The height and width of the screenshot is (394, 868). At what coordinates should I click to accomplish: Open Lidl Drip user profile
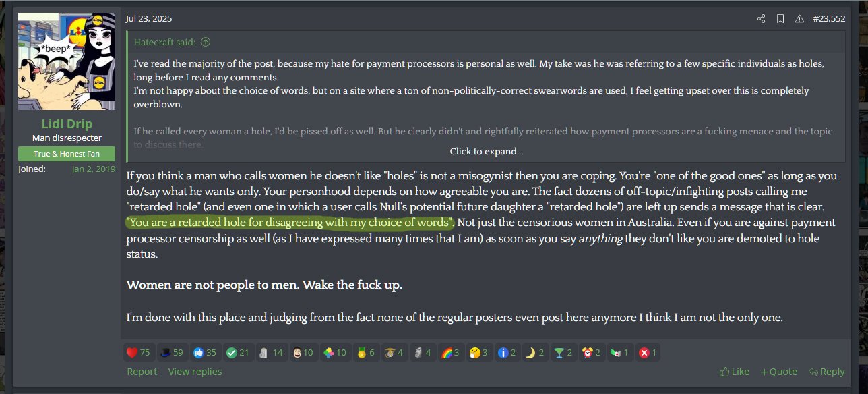click(x=66, y=124)
